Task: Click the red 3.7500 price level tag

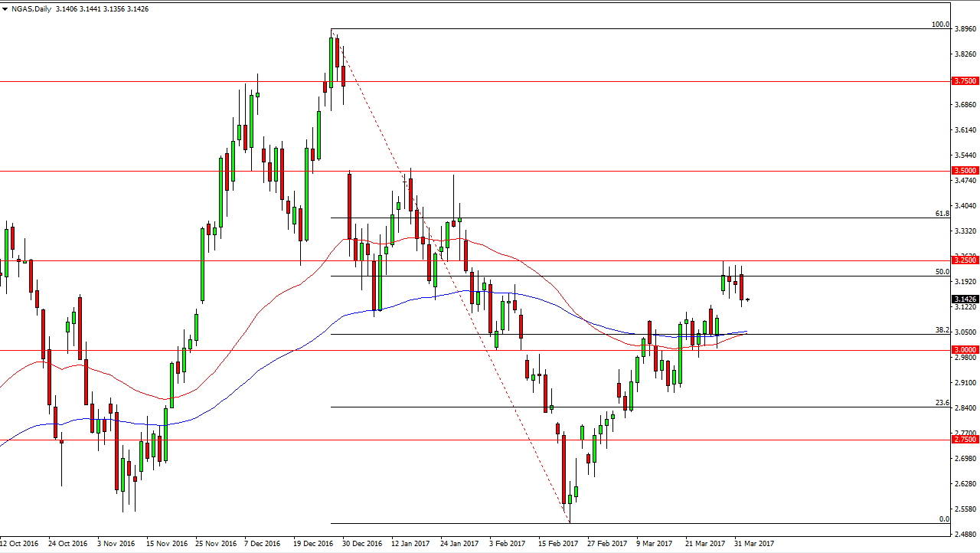Action: [965, 81]
